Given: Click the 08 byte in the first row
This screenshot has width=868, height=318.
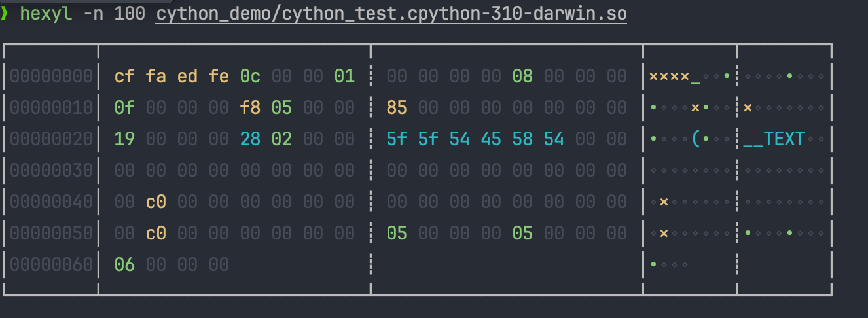Looking at the screenshot, I should 522,77.
